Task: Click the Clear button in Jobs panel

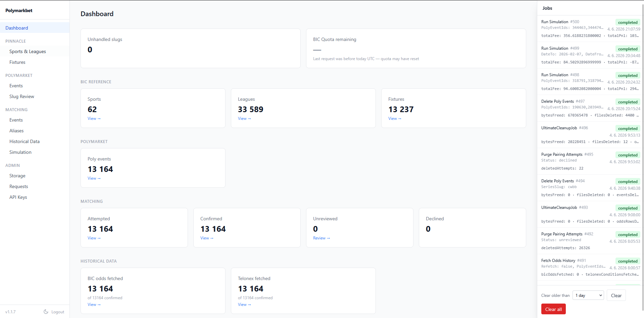Action: point(616,296)
